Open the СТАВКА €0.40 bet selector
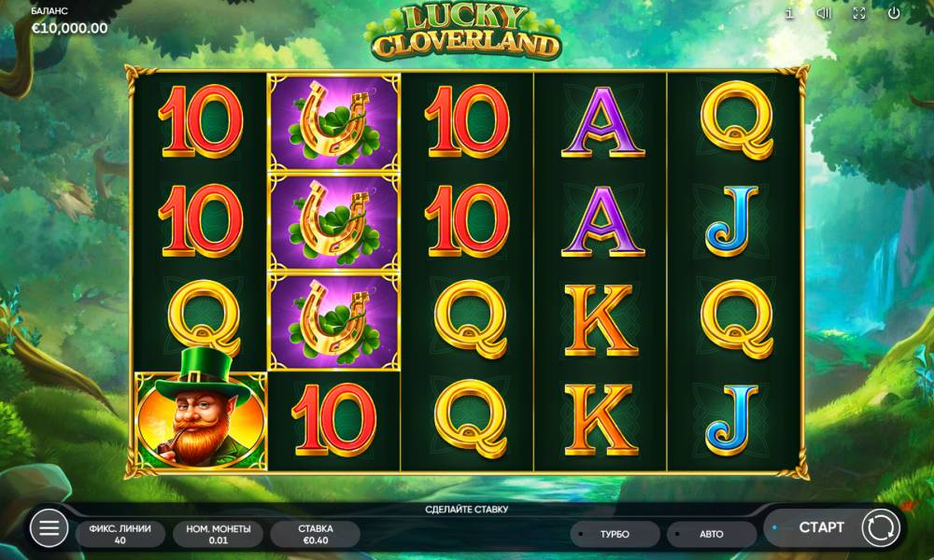 pyautogui.click(x=316, y=534)
